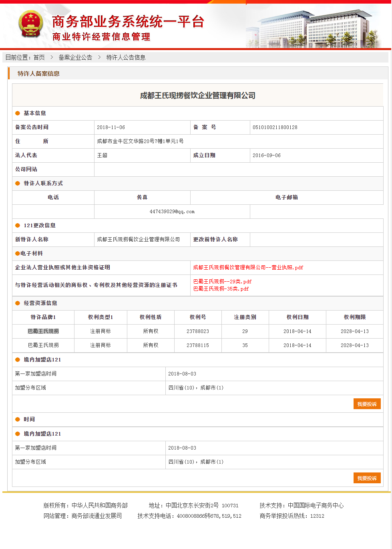This screenshot has width=392, height=549.
Task: Select rights number 23788023
Action: pyautogui.click(x=198, y=331)
